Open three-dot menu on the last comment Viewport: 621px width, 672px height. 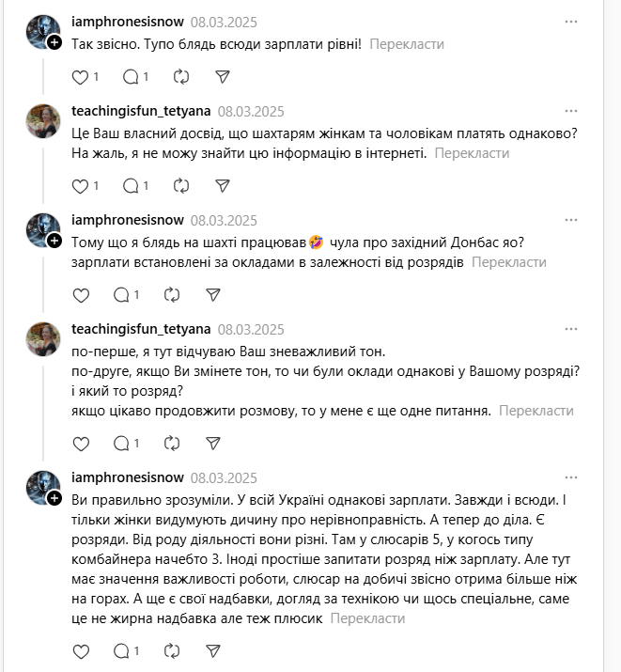[571, 477]
